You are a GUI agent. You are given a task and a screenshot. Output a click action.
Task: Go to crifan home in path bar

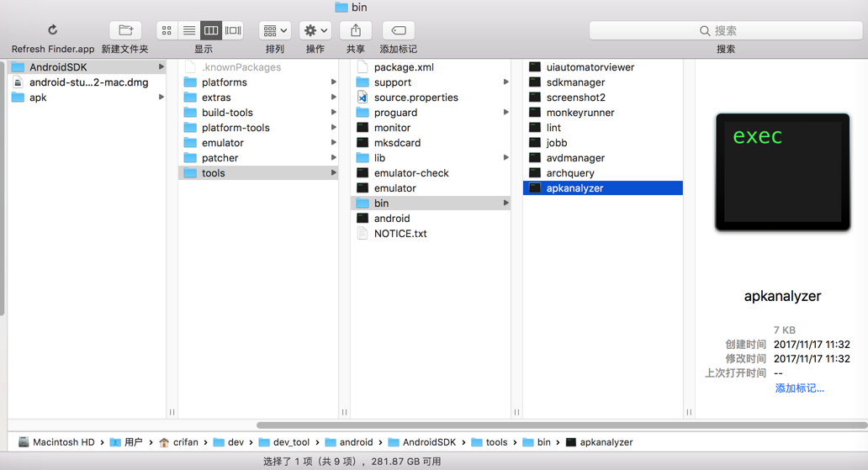(x=178, y=442)
